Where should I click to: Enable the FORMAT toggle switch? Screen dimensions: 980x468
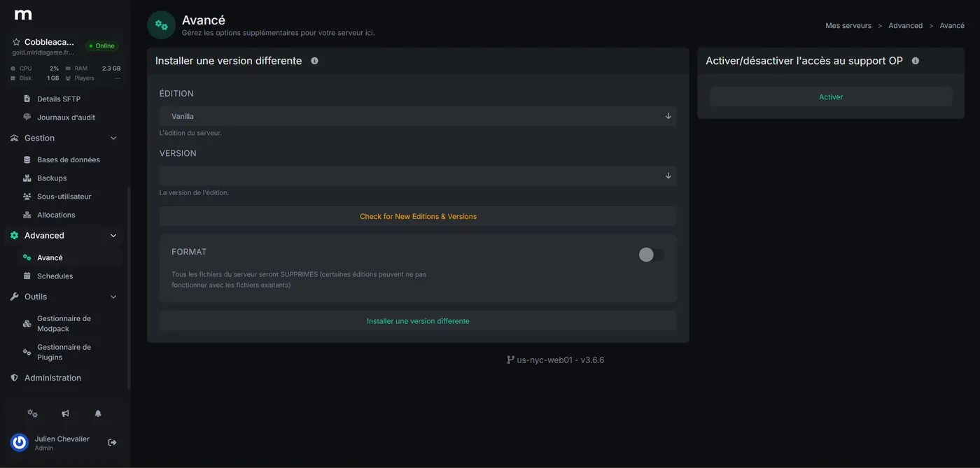[652, 255]
